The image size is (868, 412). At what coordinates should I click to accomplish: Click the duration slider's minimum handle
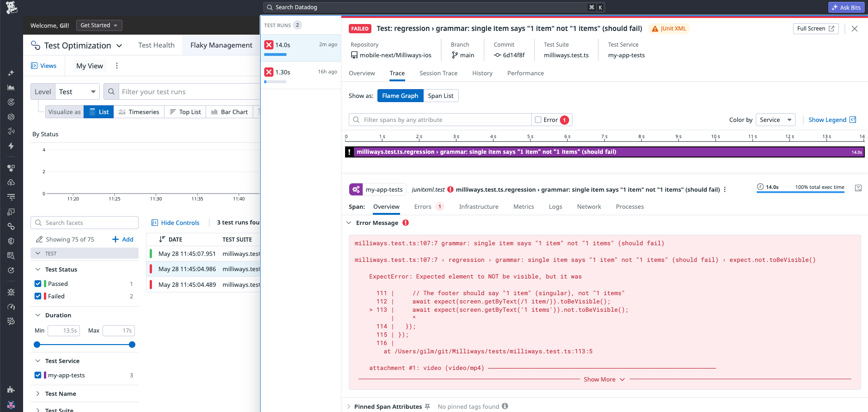tap(37, 345)
